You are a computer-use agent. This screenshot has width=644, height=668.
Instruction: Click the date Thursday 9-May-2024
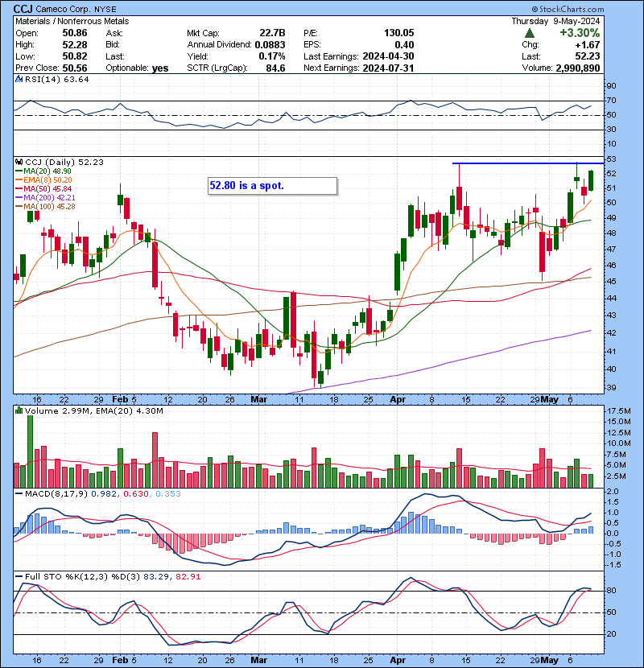click(x=555, y=21)
